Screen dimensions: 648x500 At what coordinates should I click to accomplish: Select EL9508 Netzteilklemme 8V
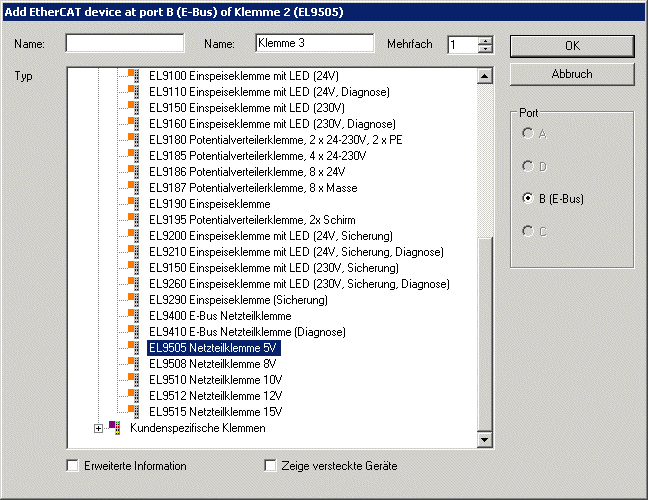pyautogui.click(x=212, y=364)
